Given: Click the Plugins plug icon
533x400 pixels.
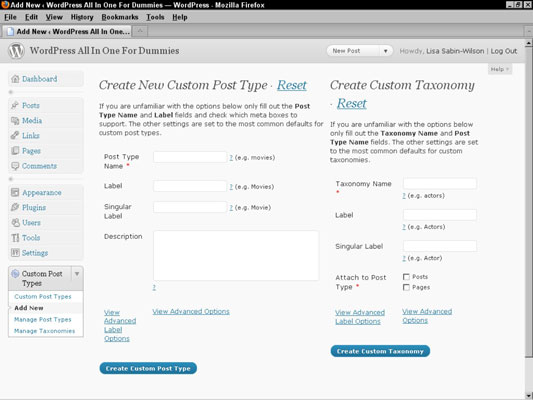Looking at the screenshot, I should tap(15, 207).
